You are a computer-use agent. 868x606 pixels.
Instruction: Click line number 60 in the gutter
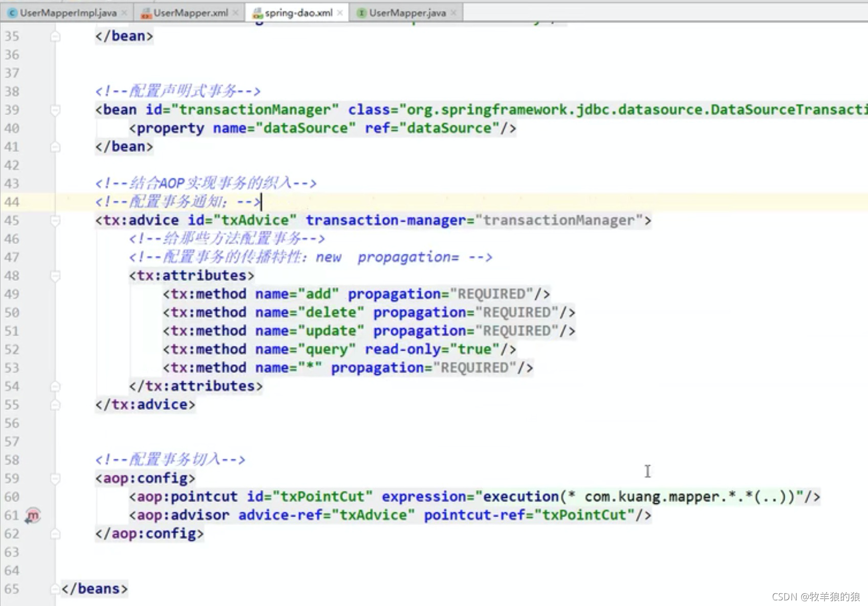pos(12,497)
